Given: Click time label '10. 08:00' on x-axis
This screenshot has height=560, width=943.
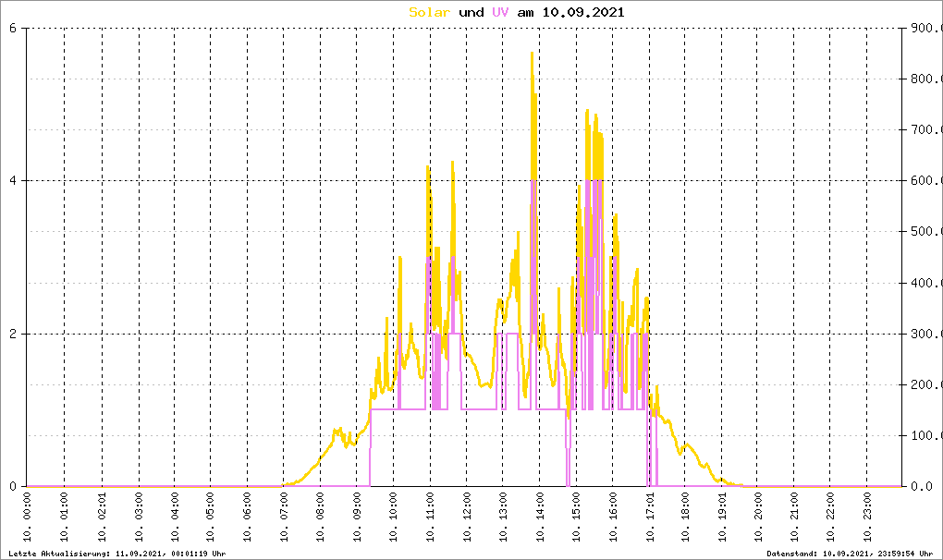Looking at the screenshot, I should pyautogui.click(x=321, y=517).
